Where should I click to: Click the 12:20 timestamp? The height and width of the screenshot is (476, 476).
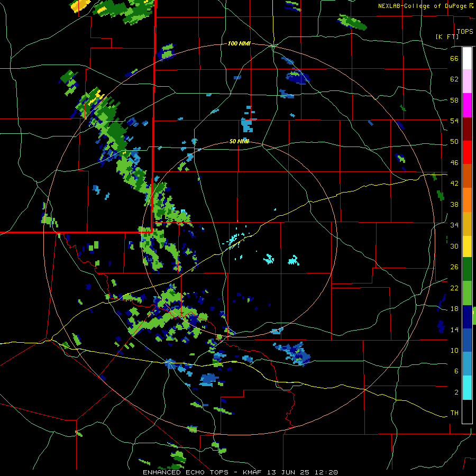[326, 472]
